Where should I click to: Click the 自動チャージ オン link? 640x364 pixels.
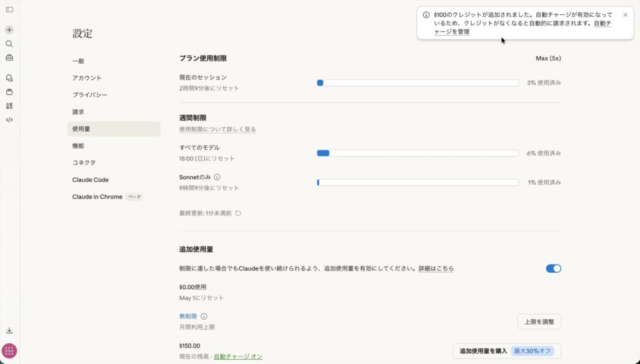click(x=238, y=357)
